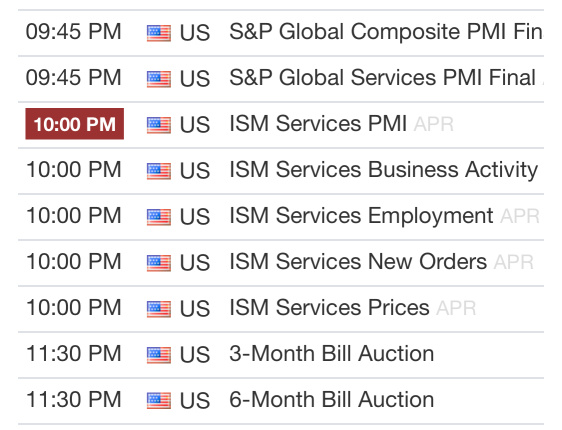Open ISM Services Employment event

[x=384, y=216]
